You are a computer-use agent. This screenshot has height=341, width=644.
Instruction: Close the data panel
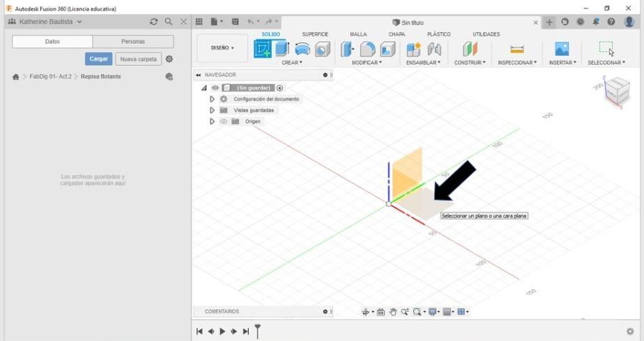click(183, 22)
